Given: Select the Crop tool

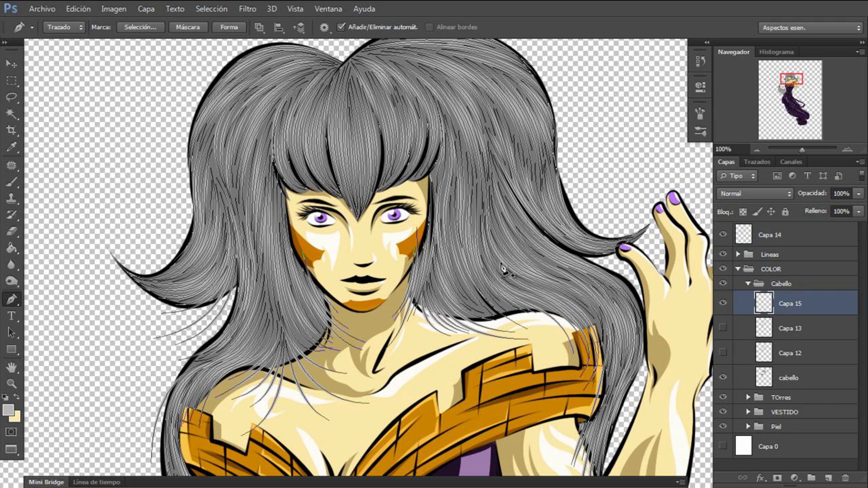Looking at the screenshot, I should [x=11, y=130].
